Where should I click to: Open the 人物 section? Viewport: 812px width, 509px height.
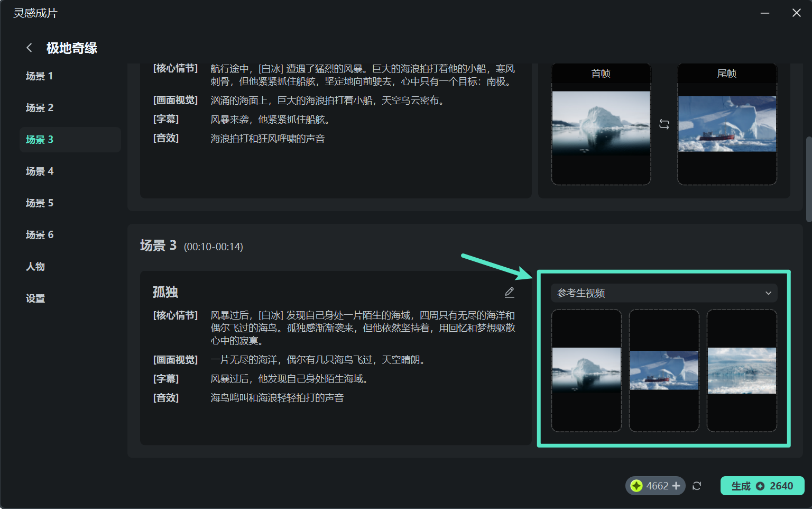35,266
